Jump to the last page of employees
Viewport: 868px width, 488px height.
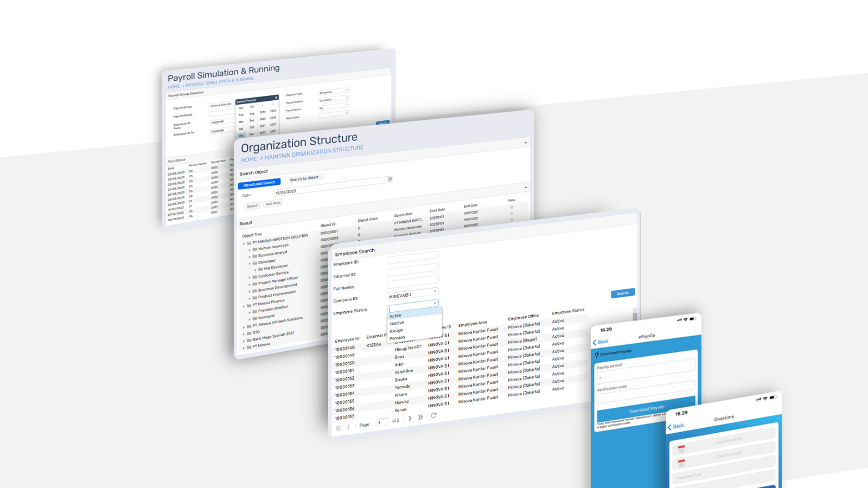coord(420,417)
